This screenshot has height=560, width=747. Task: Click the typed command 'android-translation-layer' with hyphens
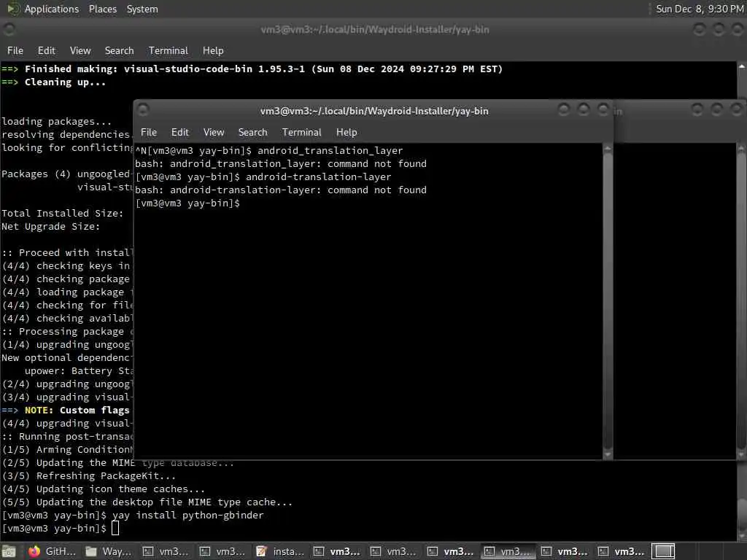[318, 177]
